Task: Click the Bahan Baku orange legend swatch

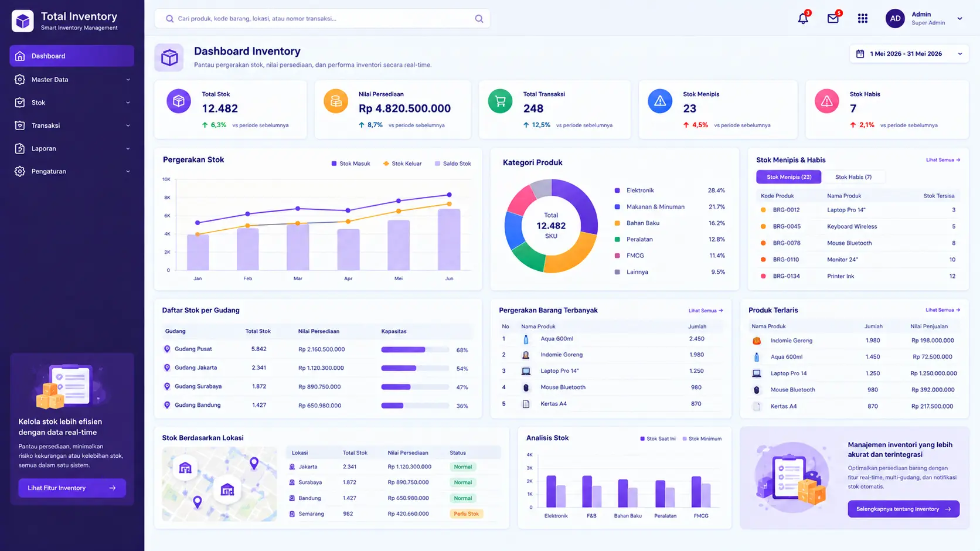Action: coord(617,223)
